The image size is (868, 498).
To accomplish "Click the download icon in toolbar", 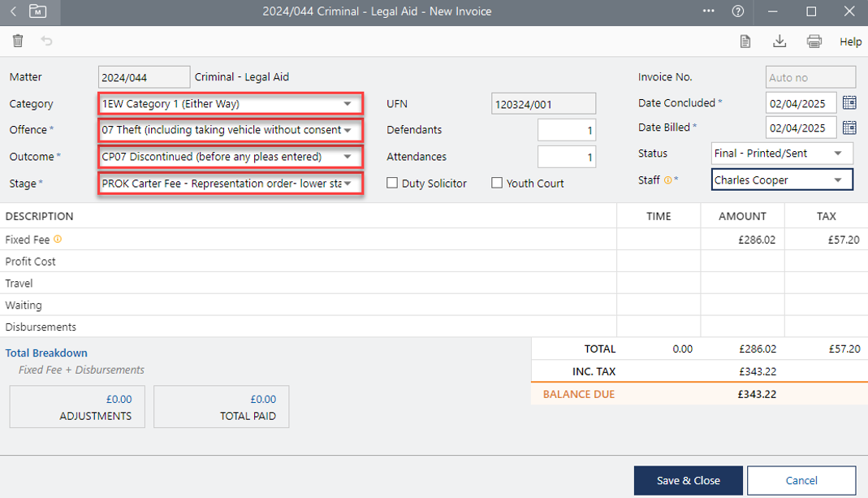I will click(x=779, y=41).
